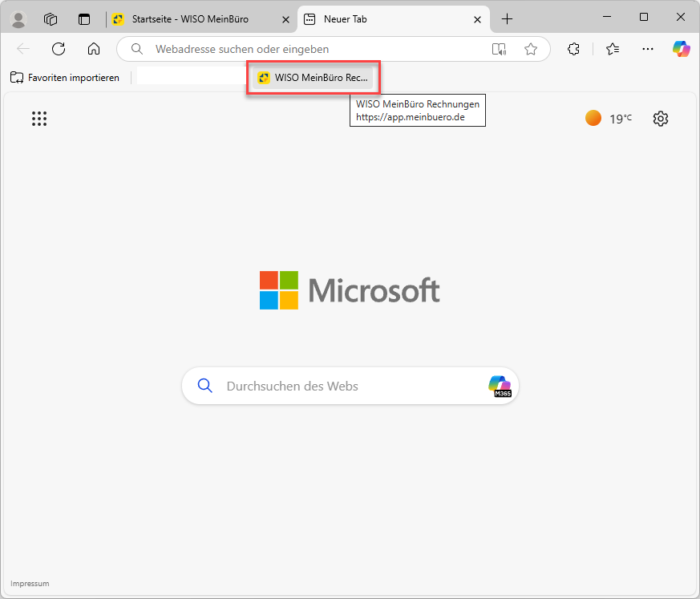Start read aloud / immersive reader icon

pos(499,49)
